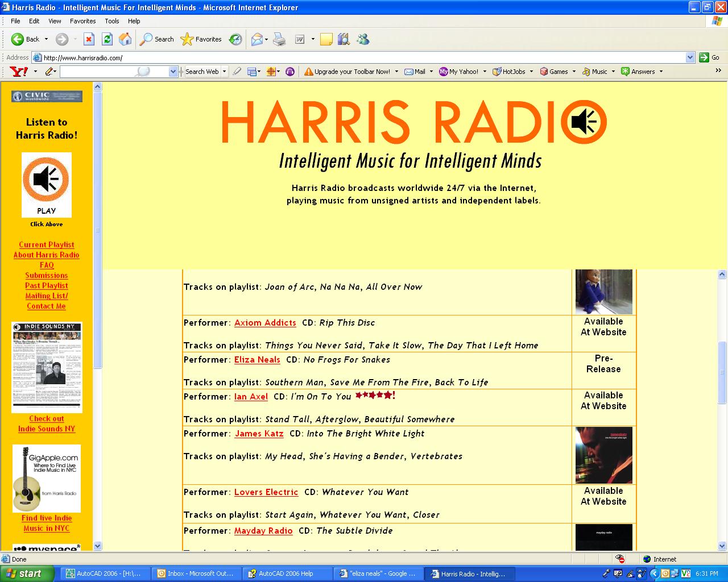The image size is (728, 582).
Task: Click the Search Web button
Action: tap(202, 72)
